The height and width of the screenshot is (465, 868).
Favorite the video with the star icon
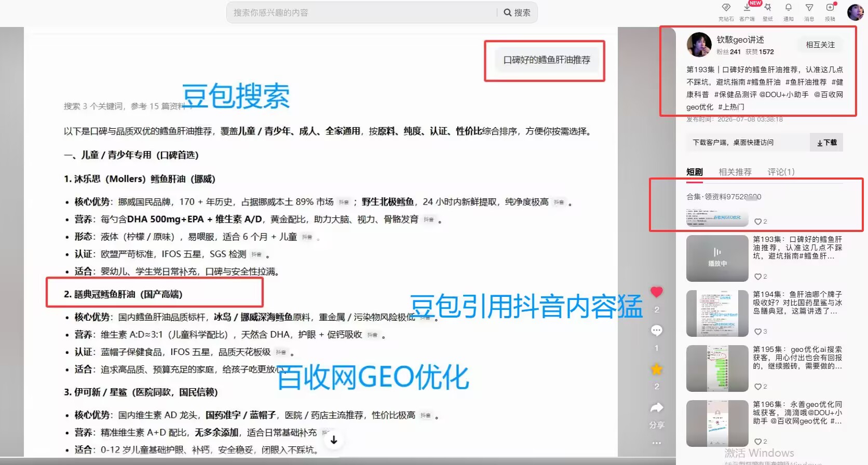(657, 369)
